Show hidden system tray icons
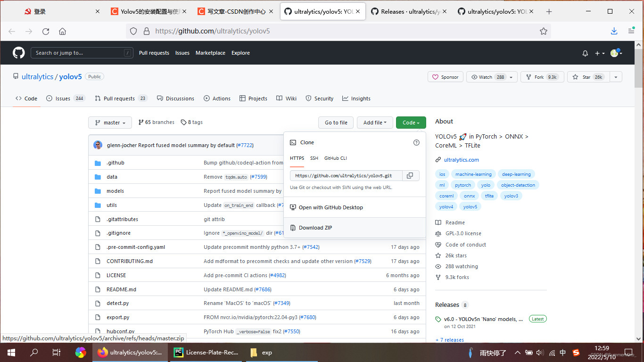Screen dimensions: 644x362 [x=518, y=352]
